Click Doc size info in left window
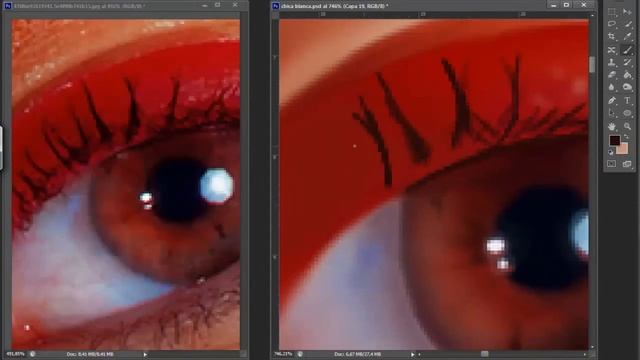Image resolution: width=640 pixels, height=360 pixels. (90, 354)
